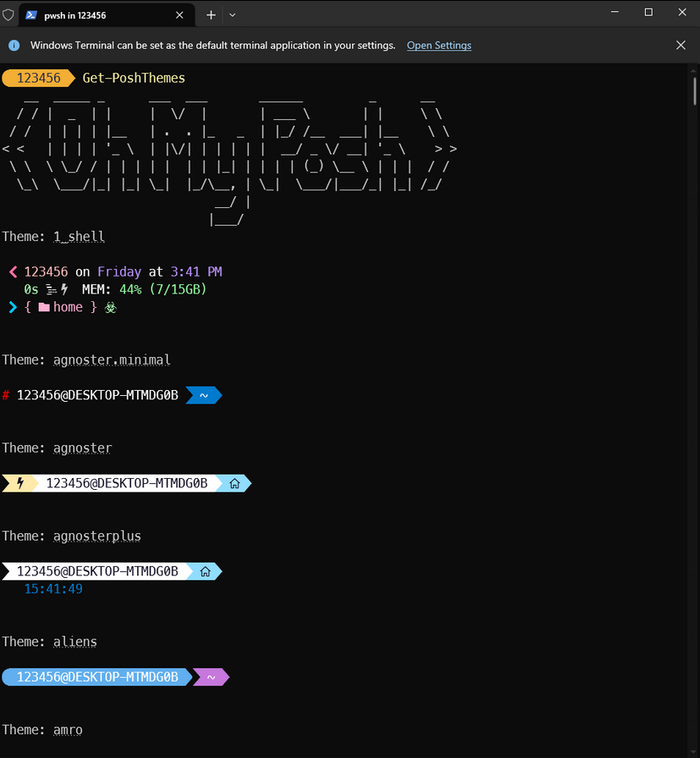Click the pink folder icon in the home segment
This screenshot has height=758, width=700.
pyautogui.click(x=44, y=307)
